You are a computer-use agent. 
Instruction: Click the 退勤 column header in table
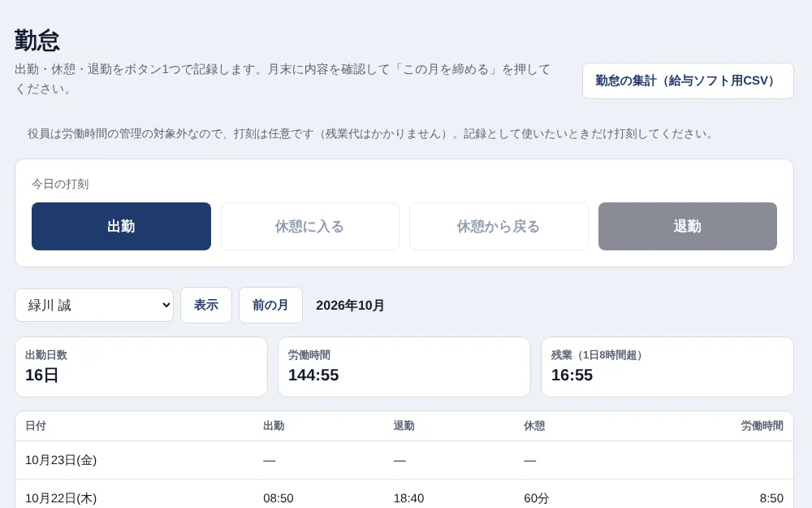click(x=404, y=426)
